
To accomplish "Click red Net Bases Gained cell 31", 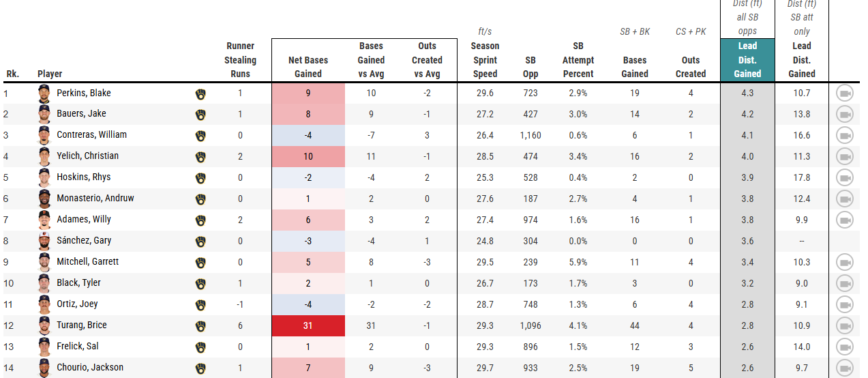I will pyautogui.click(x=308, y=325).
